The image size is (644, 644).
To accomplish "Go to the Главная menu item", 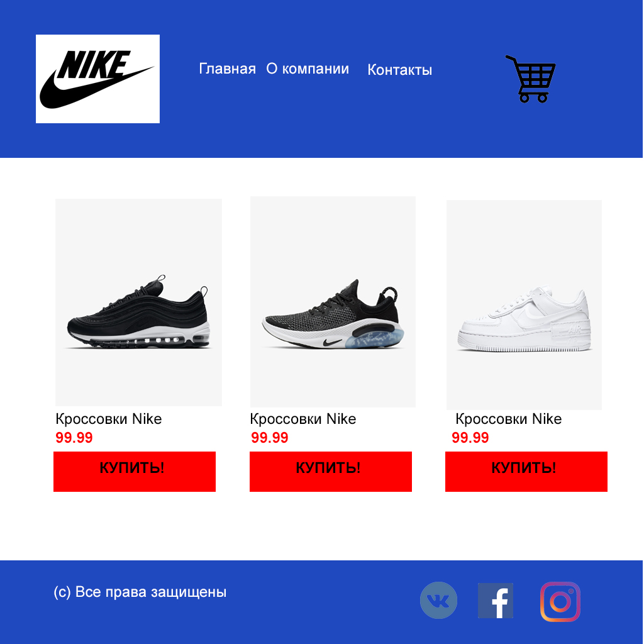I will pyautogui.click(x=227, y=69).
